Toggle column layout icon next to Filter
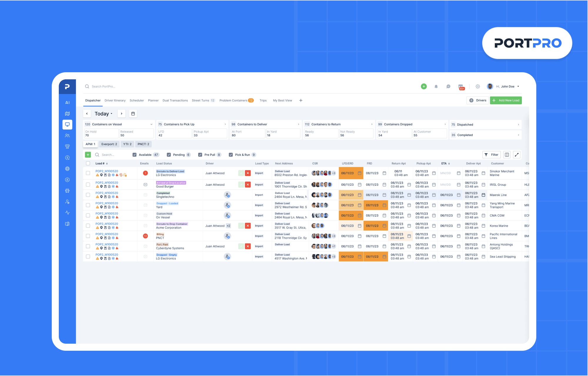The image size is (588, 376). pyautogui.click(x=507, y=155)
